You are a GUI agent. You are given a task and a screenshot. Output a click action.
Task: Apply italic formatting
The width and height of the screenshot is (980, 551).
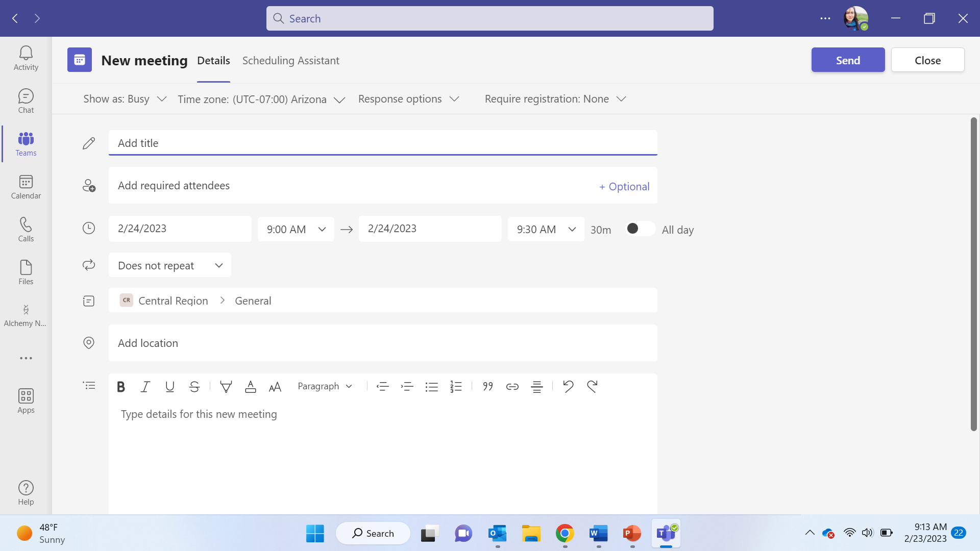[x=145, y=387]
